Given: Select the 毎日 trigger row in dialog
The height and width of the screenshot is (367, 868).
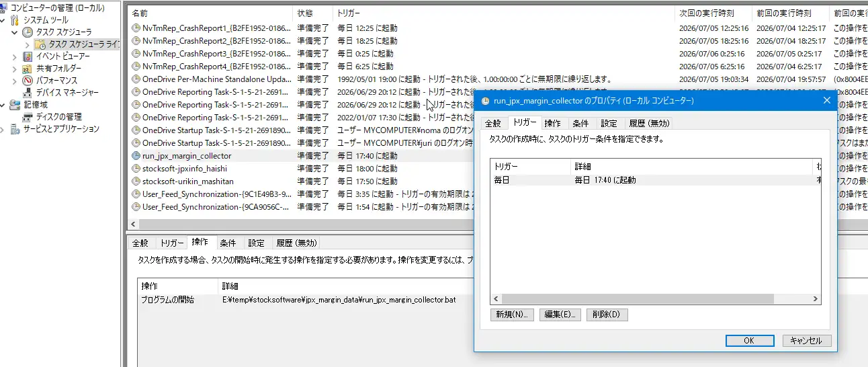Looking at the screenshot, I should pos(656,180).
